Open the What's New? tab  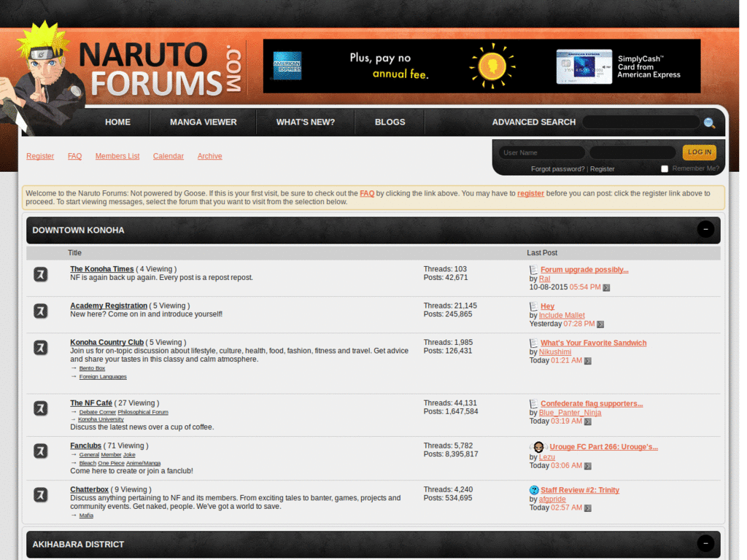pyautogui.click(x=306, y=122)
